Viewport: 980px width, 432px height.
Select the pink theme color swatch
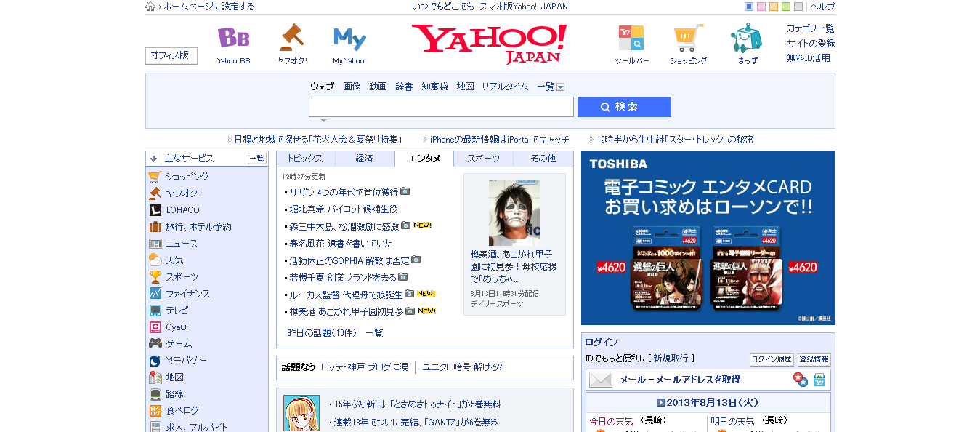coord(761,7)
